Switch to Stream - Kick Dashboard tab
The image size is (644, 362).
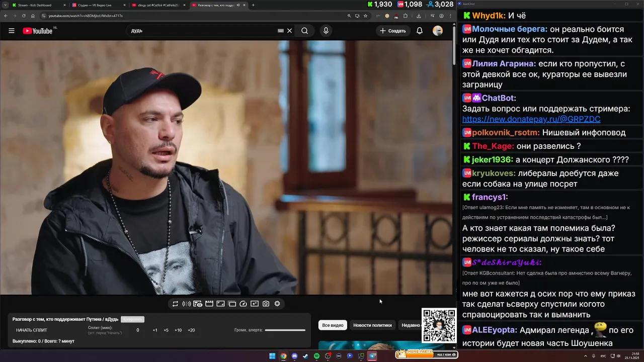pos(38,5)
